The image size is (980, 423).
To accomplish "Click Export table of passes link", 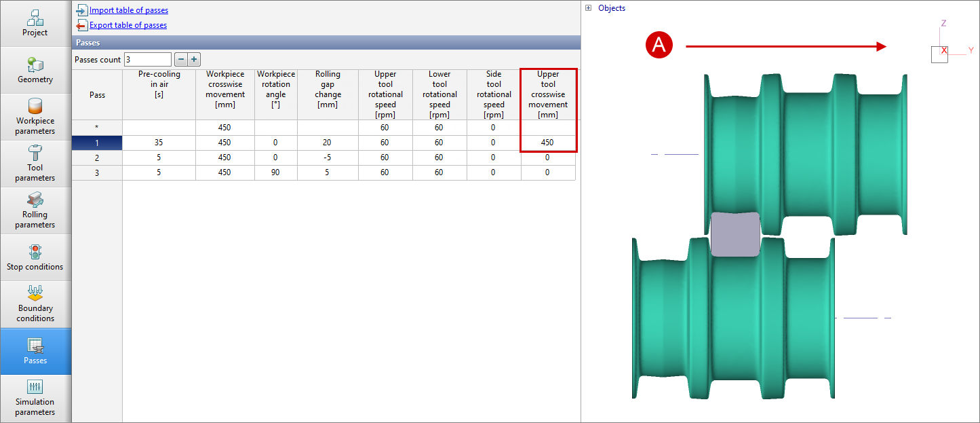I will (x=128, y=25).
